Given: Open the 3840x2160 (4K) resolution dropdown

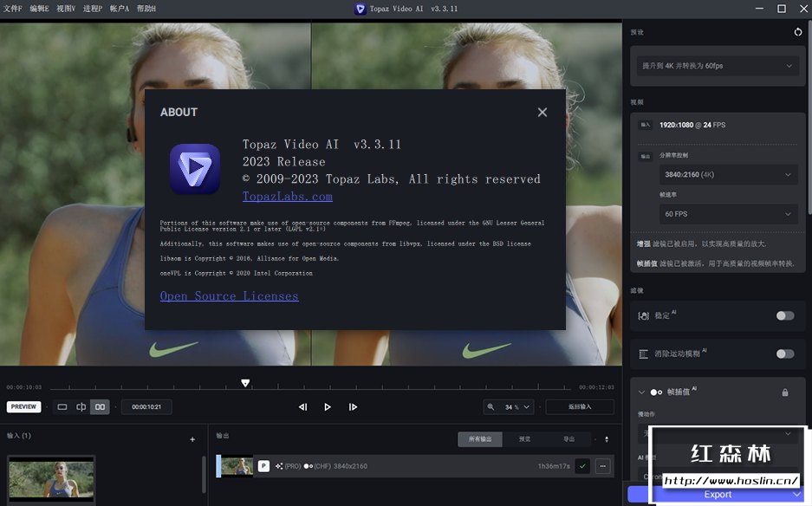Looking at the screenshot, I should point(728,174).
